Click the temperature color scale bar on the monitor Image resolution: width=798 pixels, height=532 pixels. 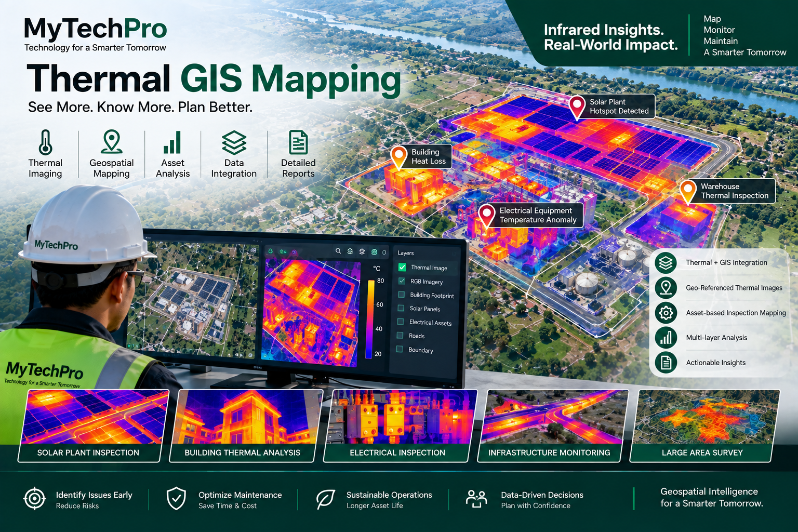pyautogui.click(x=370, y=319)
